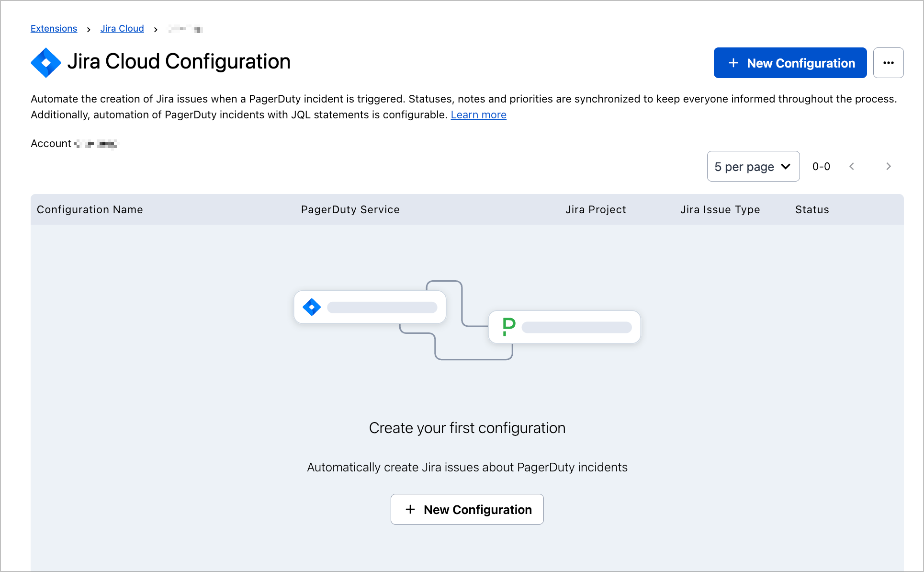Click the Jira diamond logo beside title

(45, 63)
